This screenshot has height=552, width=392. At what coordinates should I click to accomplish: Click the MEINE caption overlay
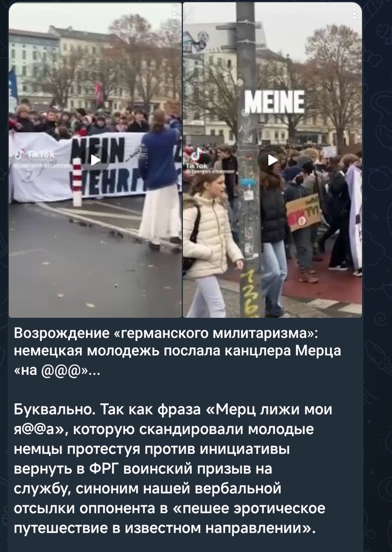(274, 102)
